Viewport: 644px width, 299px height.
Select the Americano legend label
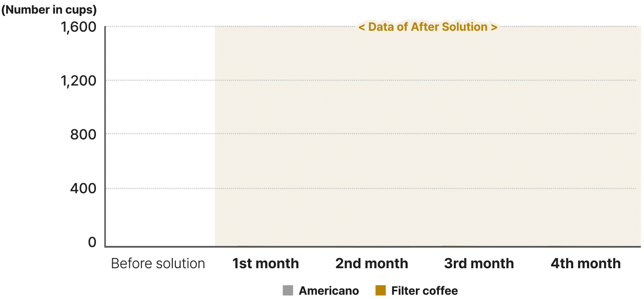pos(329,291)
